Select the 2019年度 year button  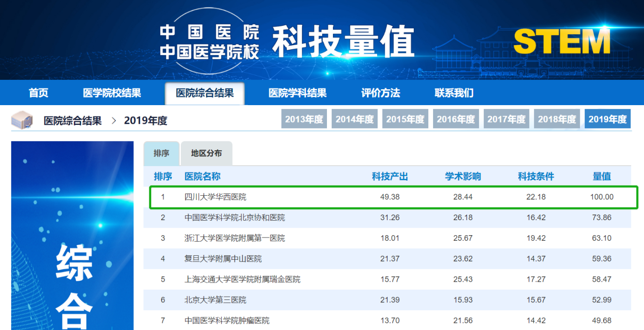(x=608, y=119)
